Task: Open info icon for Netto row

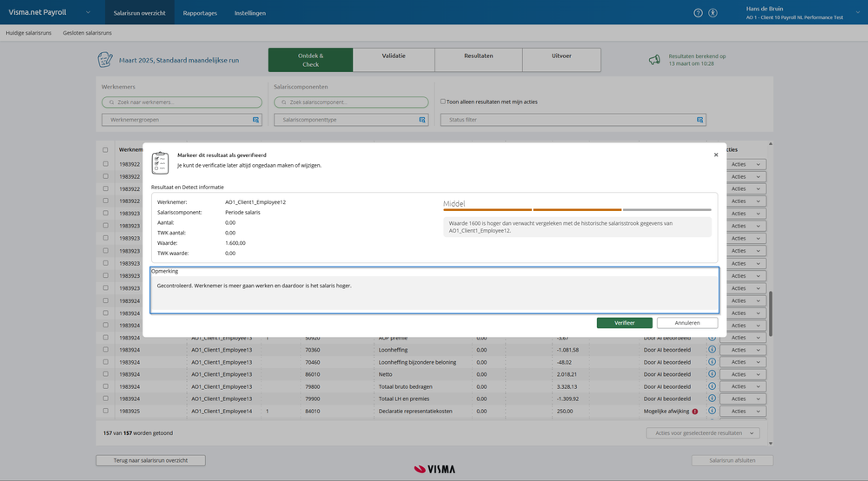Action: point(712,373)
